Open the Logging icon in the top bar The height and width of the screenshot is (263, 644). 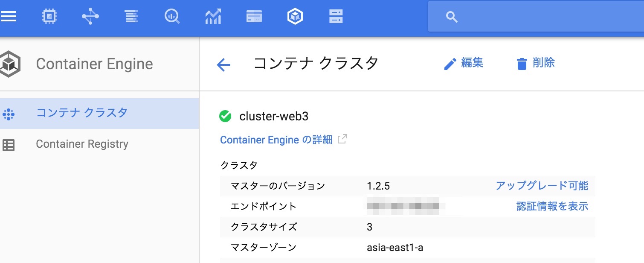pos(131,16)
